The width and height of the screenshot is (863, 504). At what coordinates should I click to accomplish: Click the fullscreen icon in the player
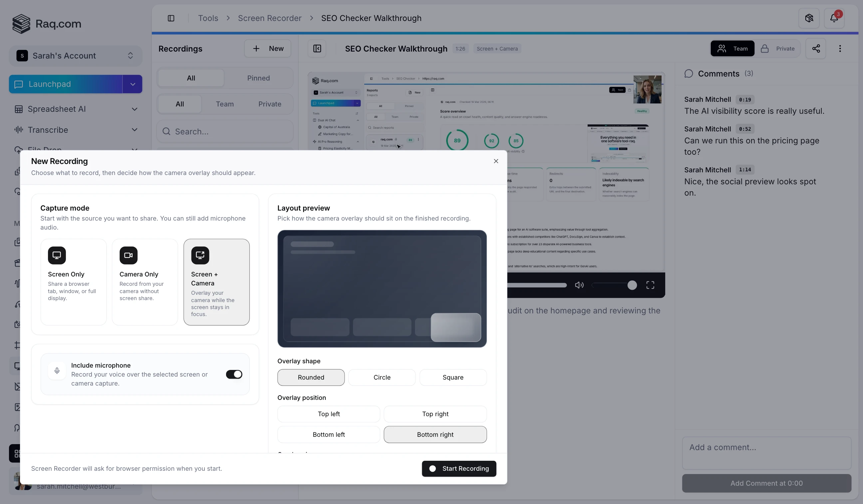[650, 285]
